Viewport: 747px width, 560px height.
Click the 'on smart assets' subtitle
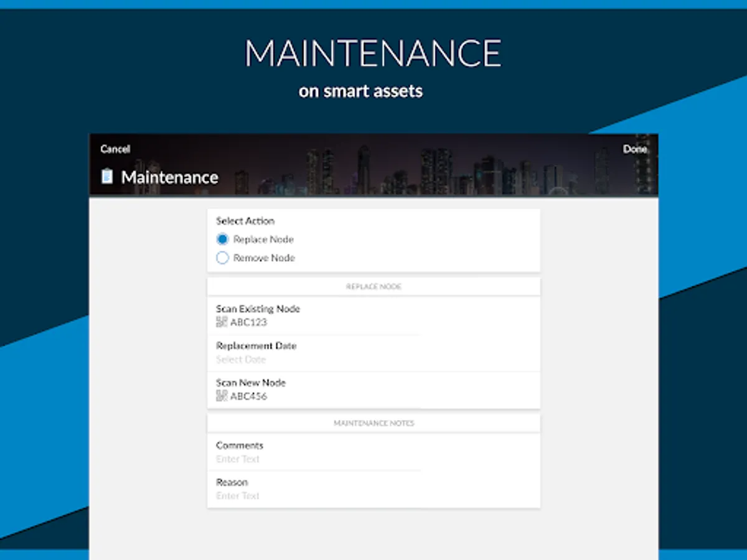point(360,91)
